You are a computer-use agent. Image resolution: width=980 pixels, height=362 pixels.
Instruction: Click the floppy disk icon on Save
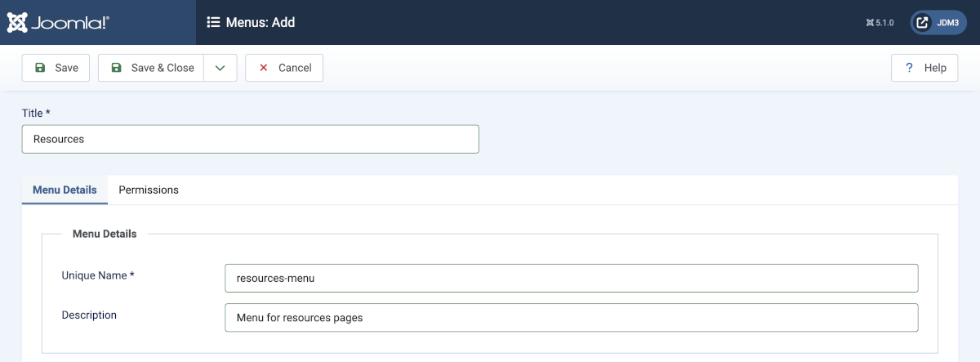pyautogui.click(x=40, y=68)
